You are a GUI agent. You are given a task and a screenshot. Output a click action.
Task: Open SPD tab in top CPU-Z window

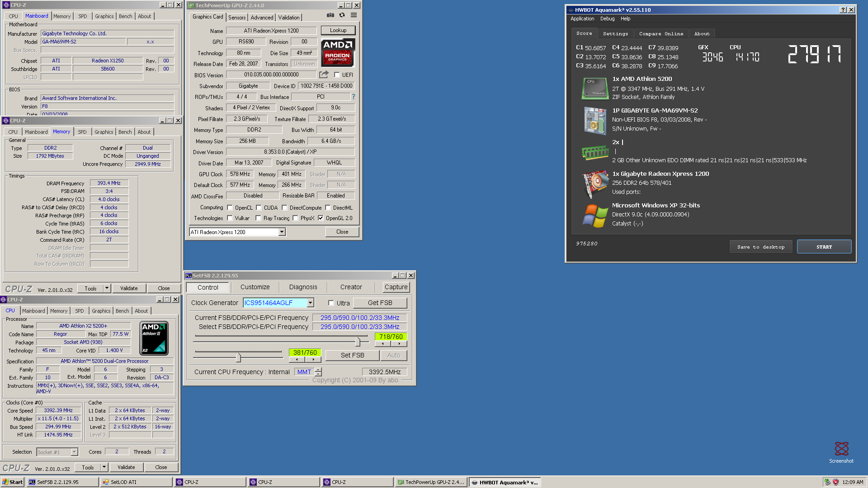click(82, 16)
